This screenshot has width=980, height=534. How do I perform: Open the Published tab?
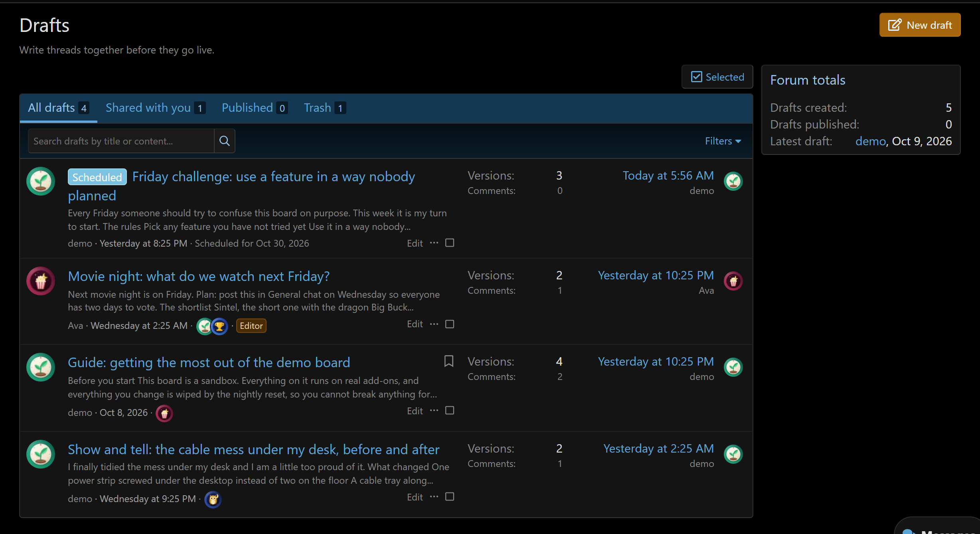(x=255, y=108)
